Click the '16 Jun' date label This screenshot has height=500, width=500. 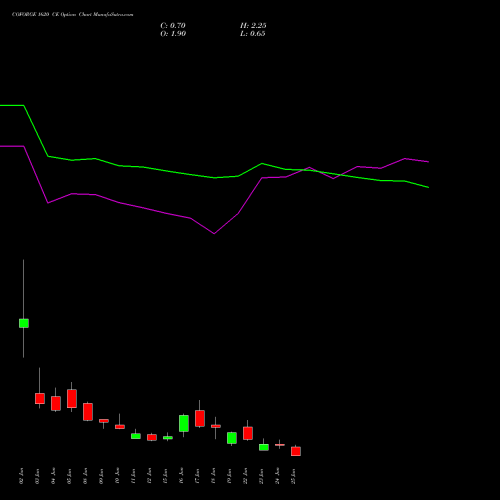click(x=182, y=476)
